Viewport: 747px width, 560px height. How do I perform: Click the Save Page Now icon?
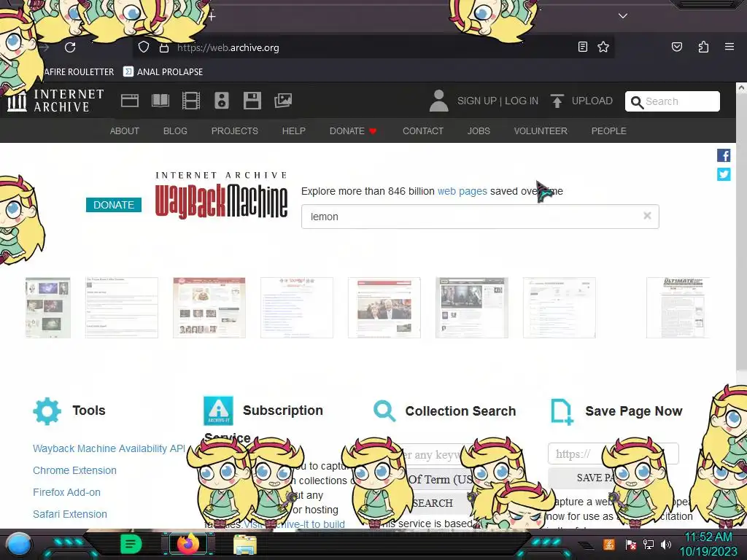[x=562, y=411]
